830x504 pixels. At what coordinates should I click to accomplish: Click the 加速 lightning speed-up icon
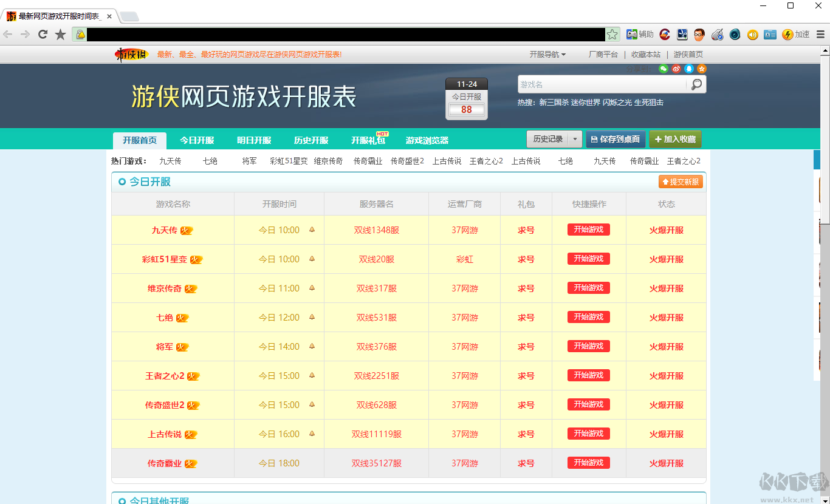pyautogui.click(x=787, y=35)
